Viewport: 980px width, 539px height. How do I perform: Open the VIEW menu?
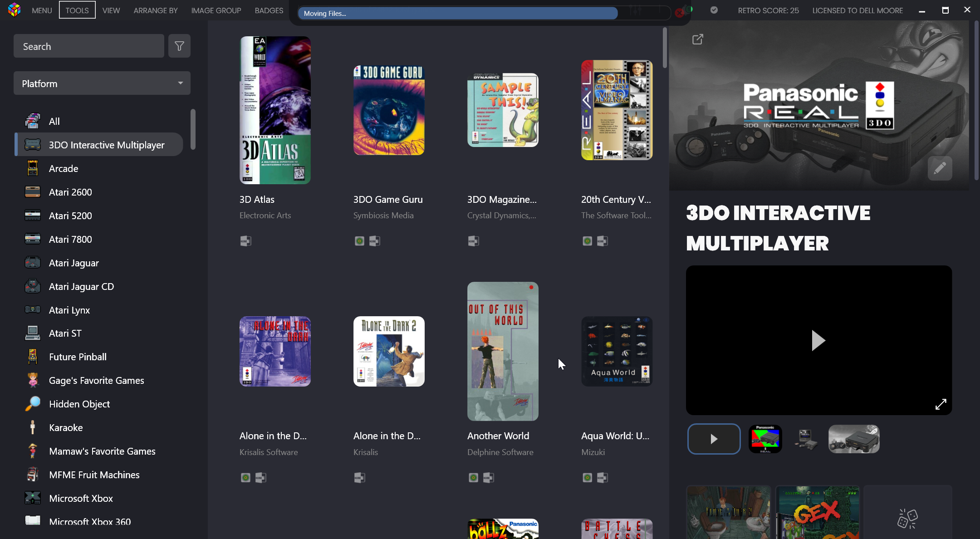pyautogui.click(x=111, y=10)
